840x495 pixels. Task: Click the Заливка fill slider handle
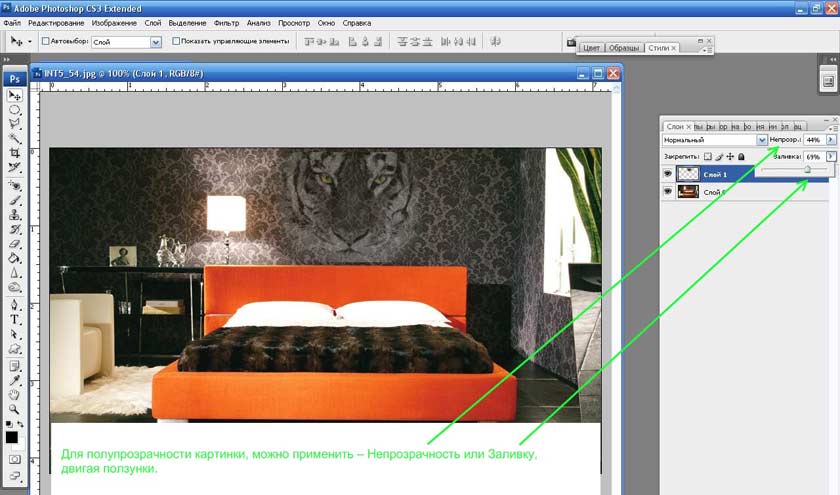(807, 171)
